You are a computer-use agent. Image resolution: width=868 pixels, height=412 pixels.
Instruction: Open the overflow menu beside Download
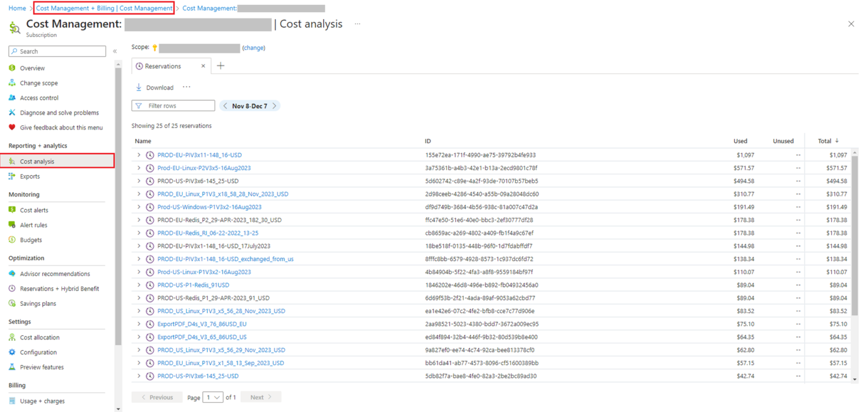[186, 87]
